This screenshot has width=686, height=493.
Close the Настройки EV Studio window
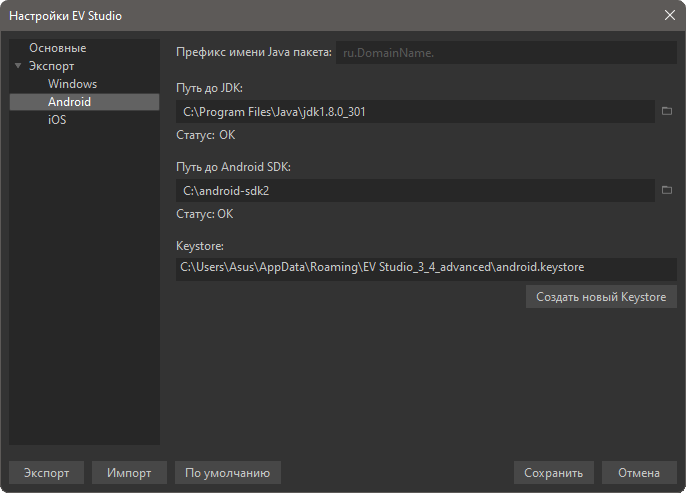click(669, 16)
